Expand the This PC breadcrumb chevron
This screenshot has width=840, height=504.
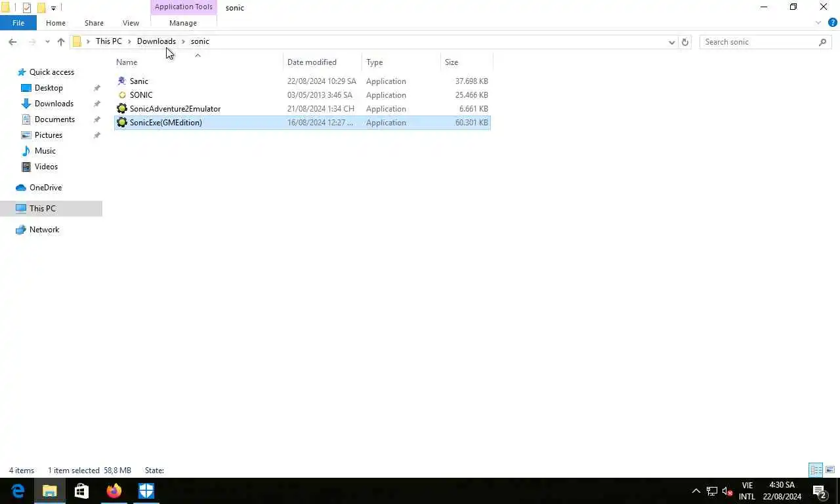click(129, 41)
